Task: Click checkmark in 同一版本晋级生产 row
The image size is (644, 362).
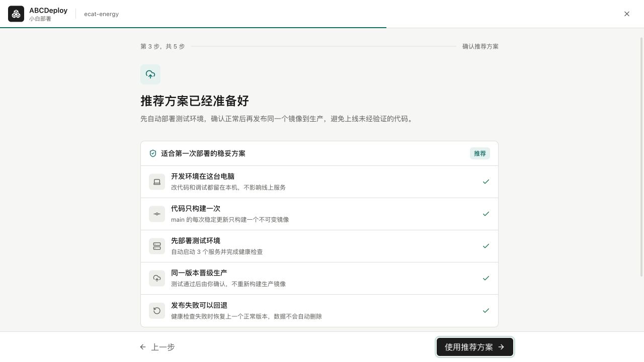Action: pyautogui.click(x=486, y=278)
